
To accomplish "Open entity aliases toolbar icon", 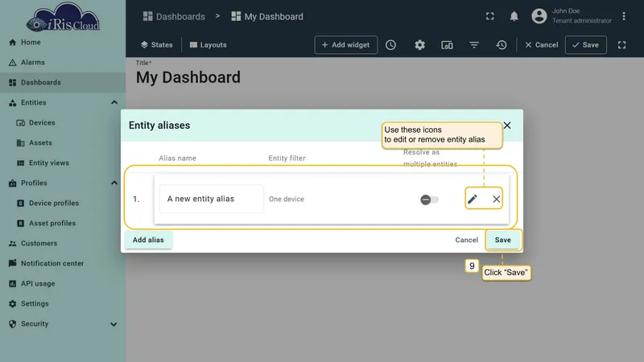I will pos(447,45).
